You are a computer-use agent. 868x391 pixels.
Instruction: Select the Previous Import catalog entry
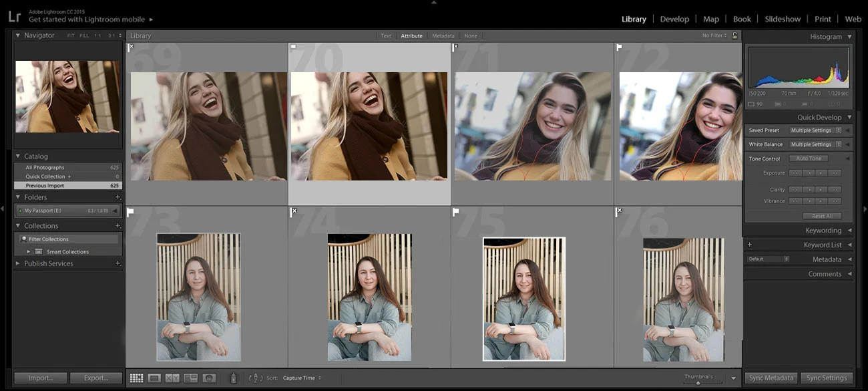47,184
